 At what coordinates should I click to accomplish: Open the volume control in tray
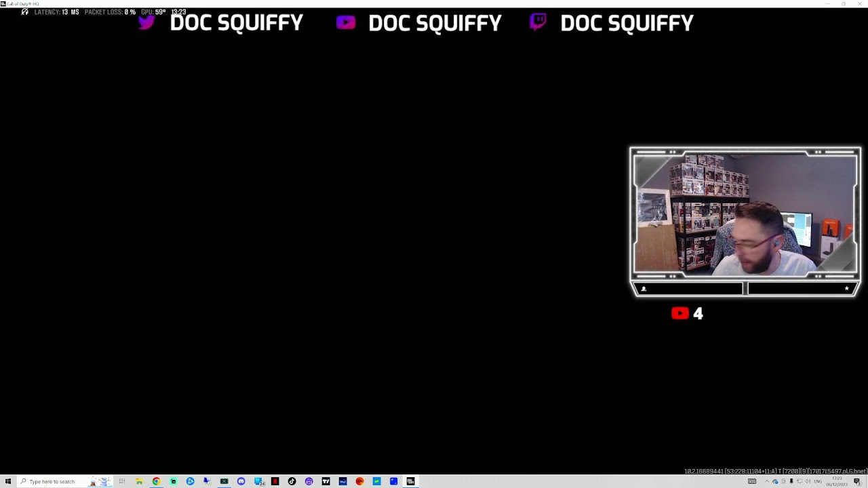coord(807,481)
